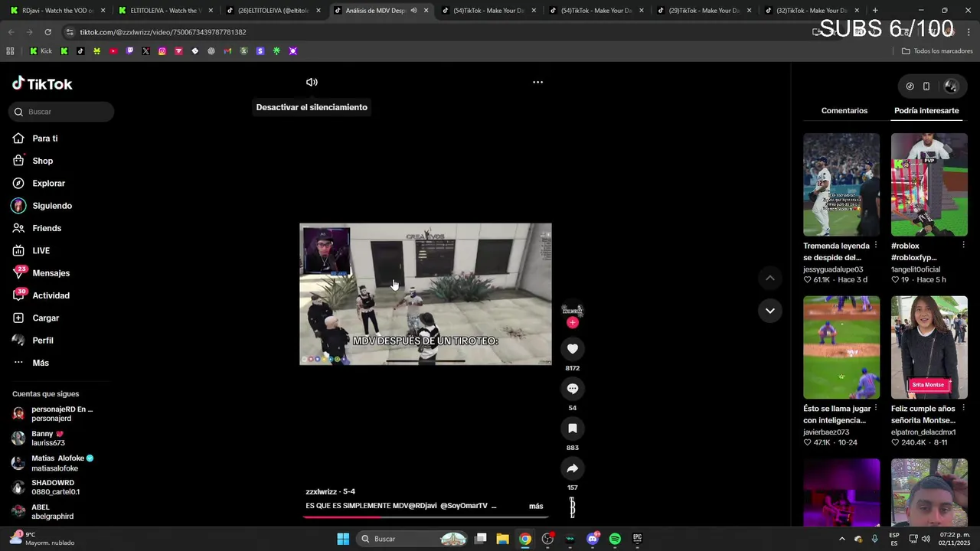This screenshot has height=551, width=980.
Task: Go to next video with down chevron
Action: pyautogui.click(x=769, y=311)
